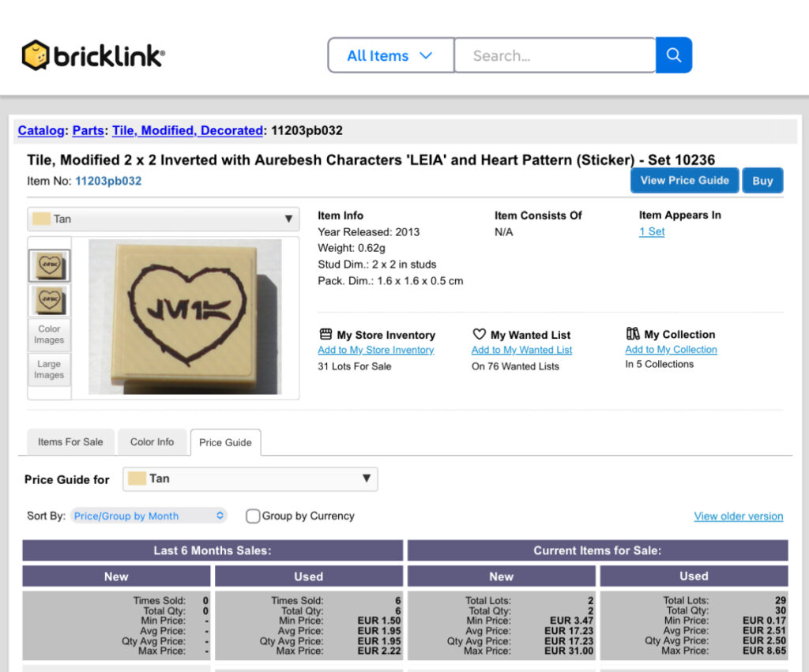
Task: Switch to the Color Info tab
Action: [152, 442]
